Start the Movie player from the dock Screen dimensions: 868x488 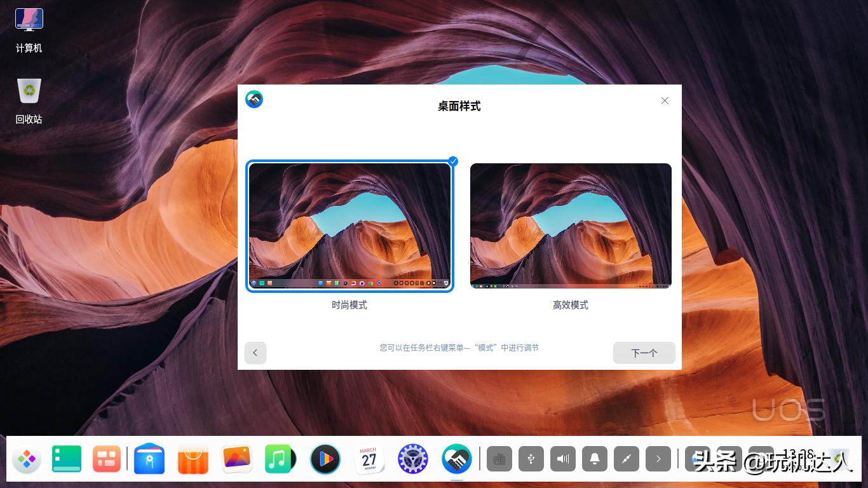(325, 459)
